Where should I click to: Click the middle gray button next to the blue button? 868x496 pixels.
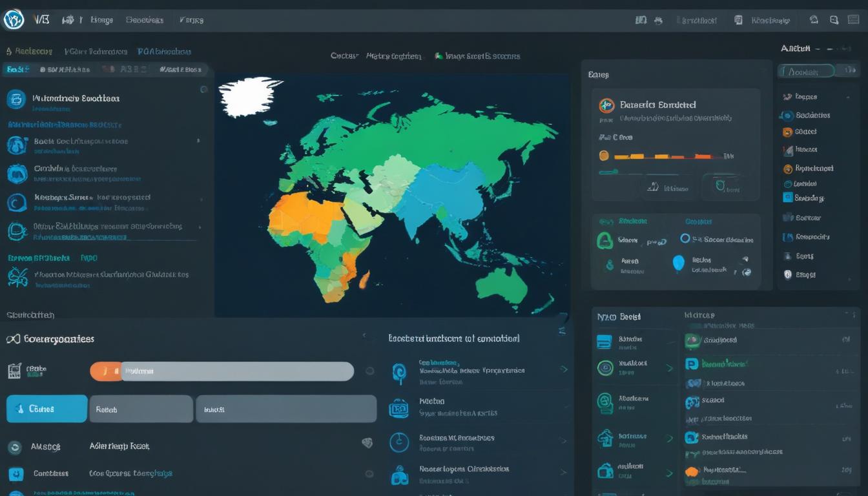pos(141,409)
